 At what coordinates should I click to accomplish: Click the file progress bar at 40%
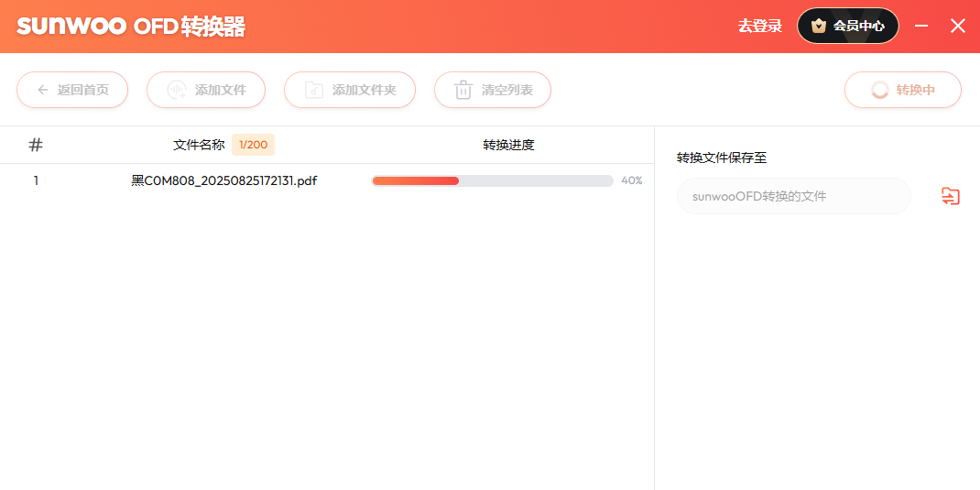click(x=492, y=181)
